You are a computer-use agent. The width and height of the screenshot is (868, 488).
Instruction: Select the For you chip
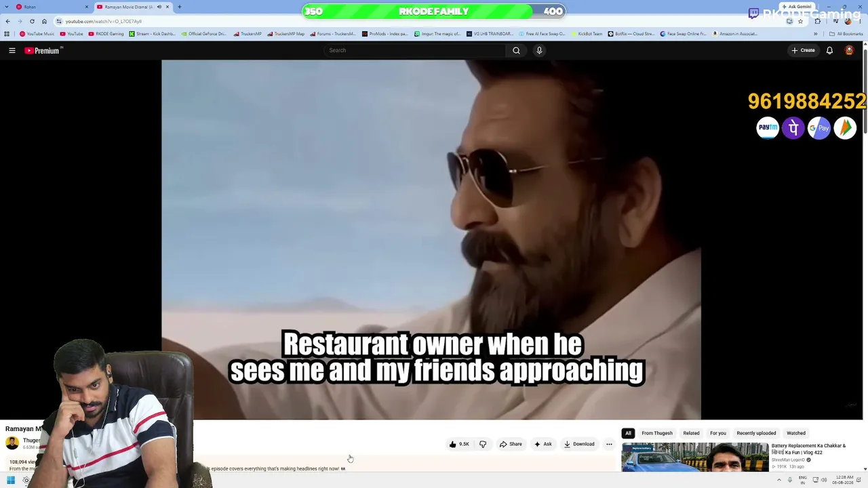718,433
